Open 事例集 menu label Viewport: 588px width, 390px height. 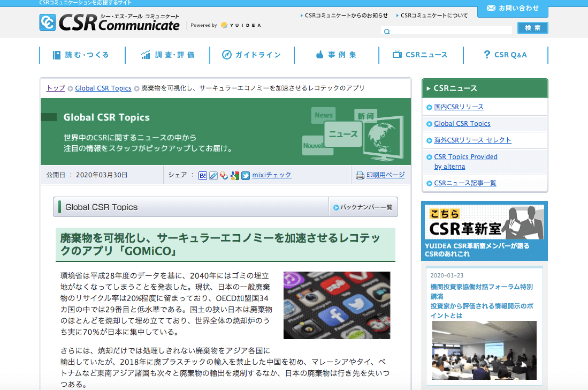pyautogui.click(x=342, y=55)
